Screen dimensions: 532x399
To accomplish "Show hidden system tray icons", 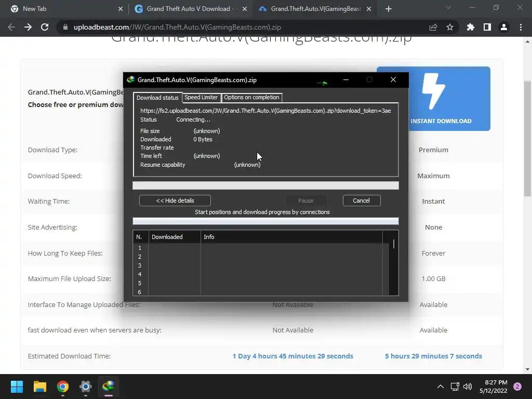I will [x=441, y=387].
